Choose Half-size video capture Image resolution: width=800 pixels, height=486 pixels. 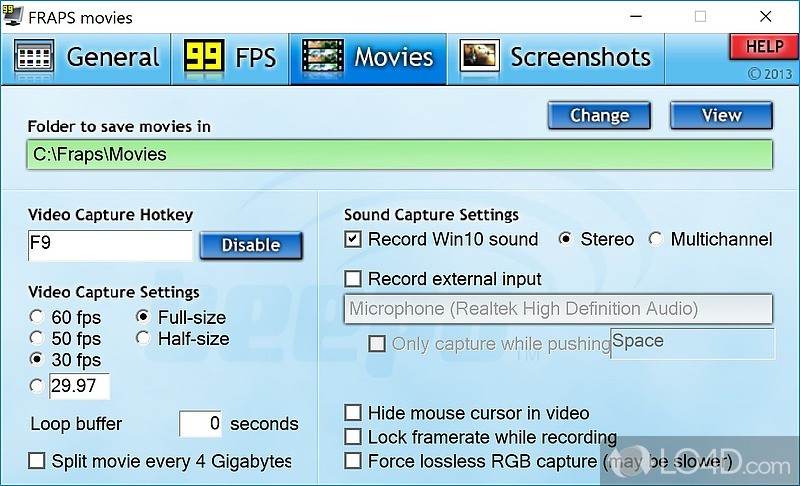[183, 339]
